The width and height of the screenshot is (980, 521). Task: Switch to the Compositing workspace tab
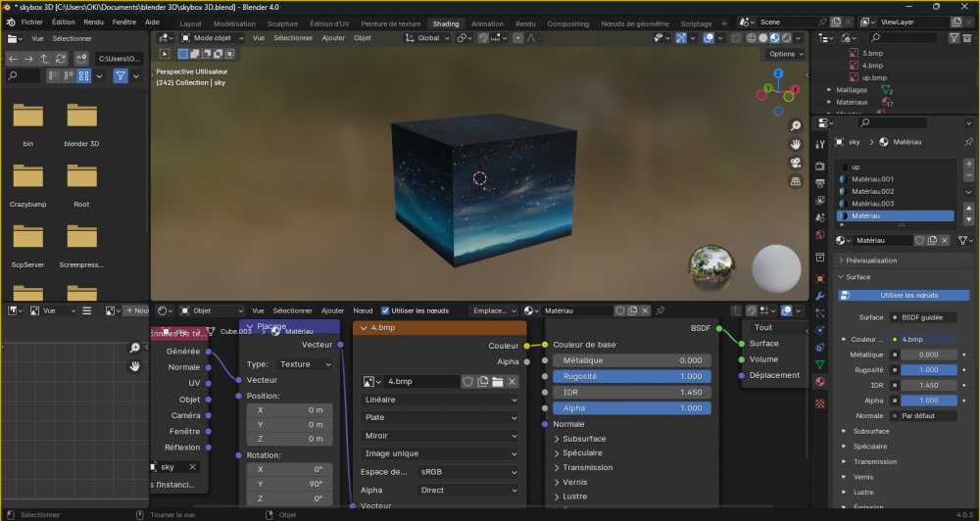(568, 24)
